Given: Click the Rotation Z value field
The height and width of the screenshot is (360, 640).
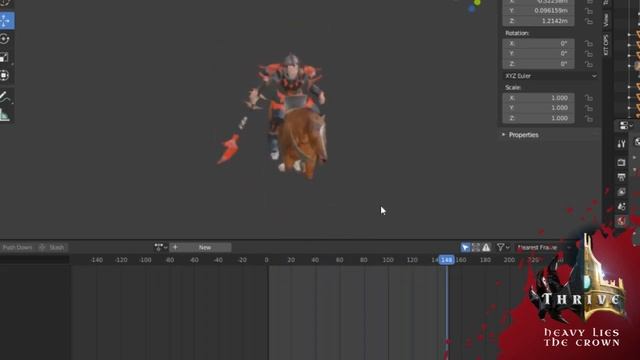Looking at the screenshot, I should pyautogui.click(x=538, y=64).
